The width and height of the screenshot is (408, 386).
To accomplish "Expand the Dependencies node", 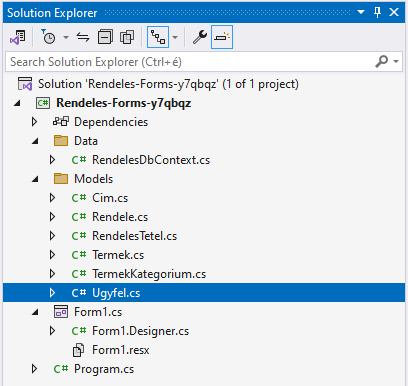I will click(x=34, y=122).
